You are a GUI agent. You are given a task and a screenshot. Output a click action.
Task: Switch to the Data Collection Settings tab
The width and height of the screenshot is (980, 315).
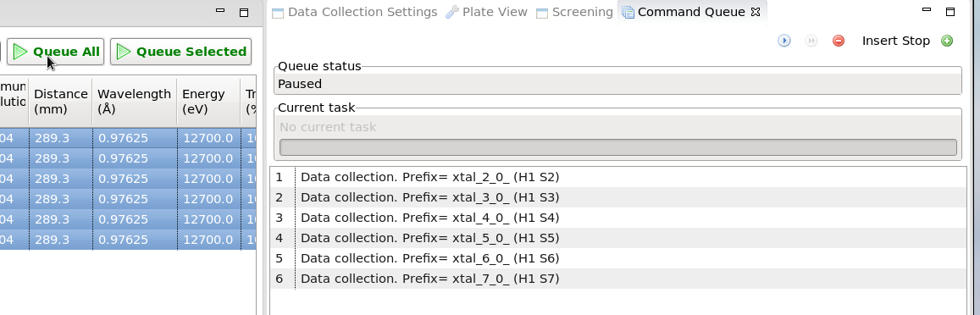(354, 13)
